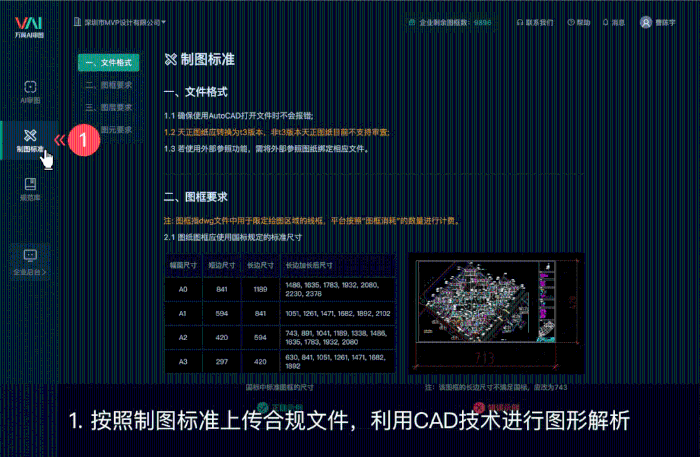Viewport: 700px width, 457px height.
Task: Open the 规范库 book icon
Action: pos(30,187)
